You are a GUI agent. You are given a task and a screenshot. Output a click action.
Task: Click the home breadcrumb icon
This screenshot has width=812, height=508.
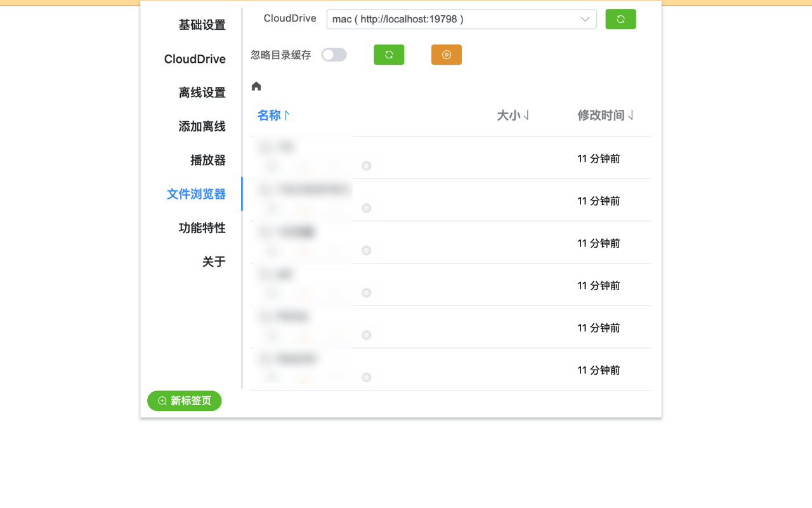coord(256,86)
